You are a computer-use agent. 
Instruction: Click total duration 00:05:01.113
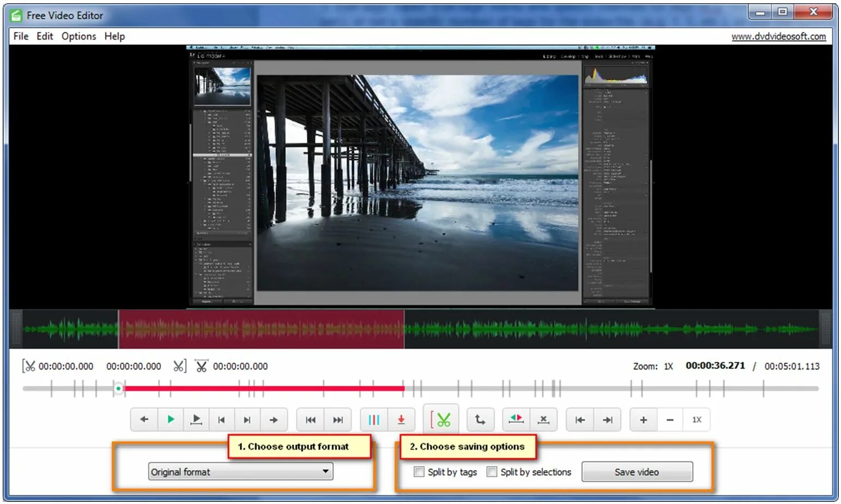tap(792, 366)
